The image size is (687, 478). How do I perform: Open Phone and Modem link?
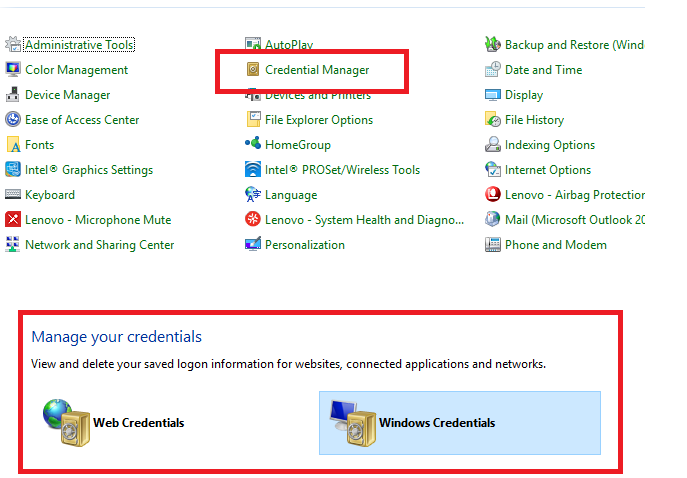[556, 244]
